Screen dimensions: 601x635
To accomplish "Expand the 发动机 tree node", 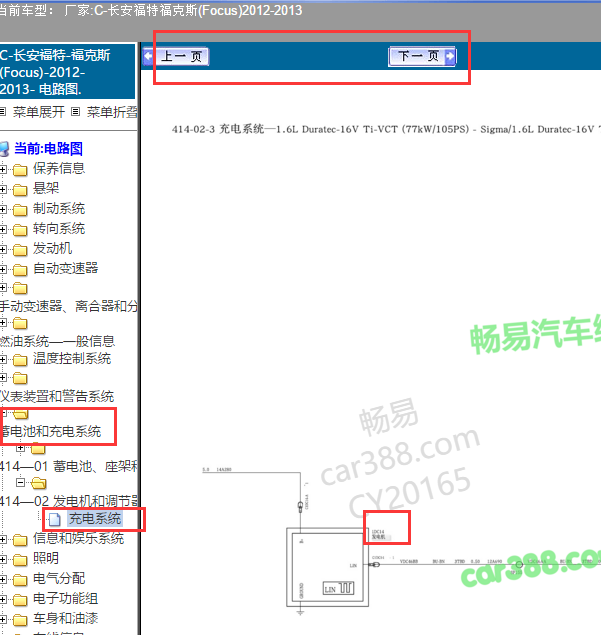I will [3, 249].
